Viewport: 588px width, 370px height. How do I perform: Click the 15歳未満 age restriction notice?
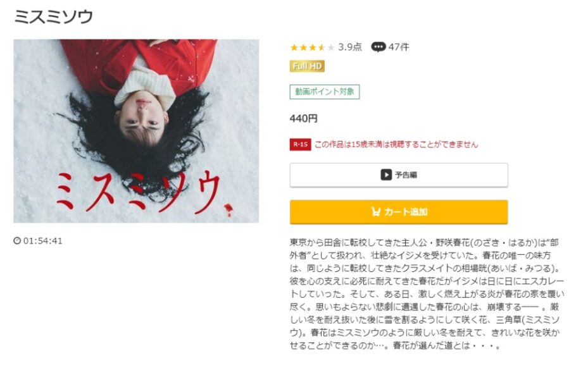[396, 144]
